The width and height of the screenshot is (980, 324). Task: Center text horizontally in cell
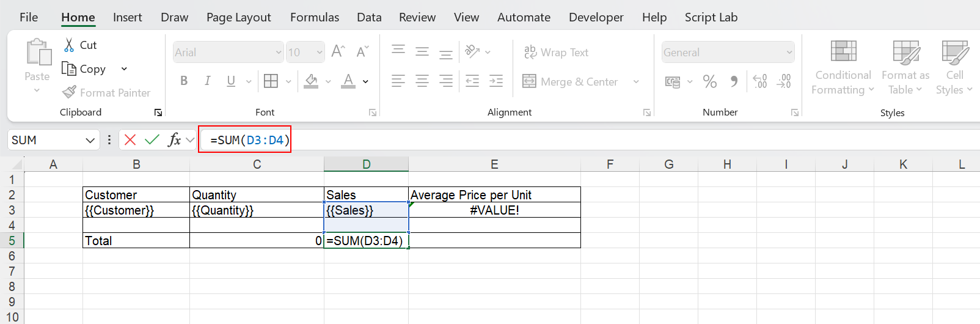[x=422, y=81]
